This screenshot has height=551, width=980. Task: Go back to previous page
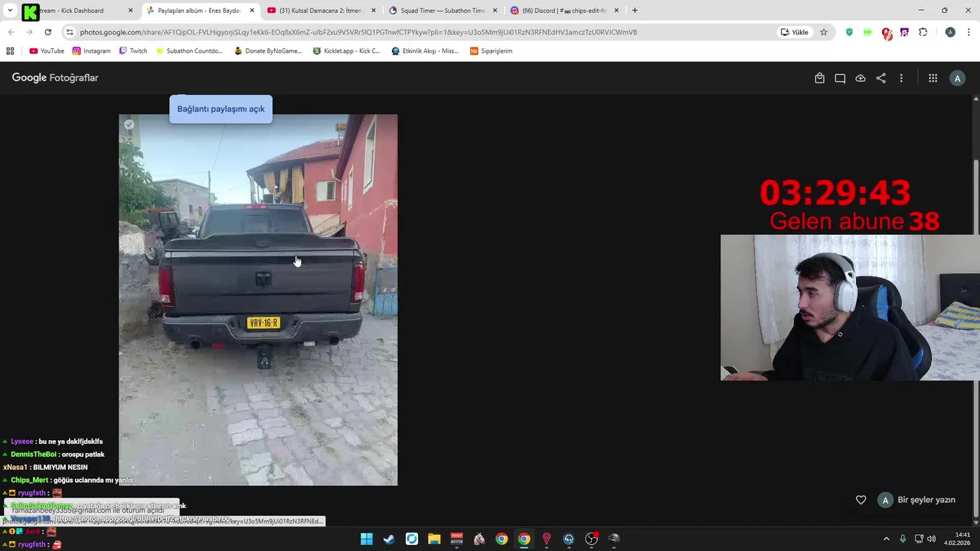pos(11,32)
